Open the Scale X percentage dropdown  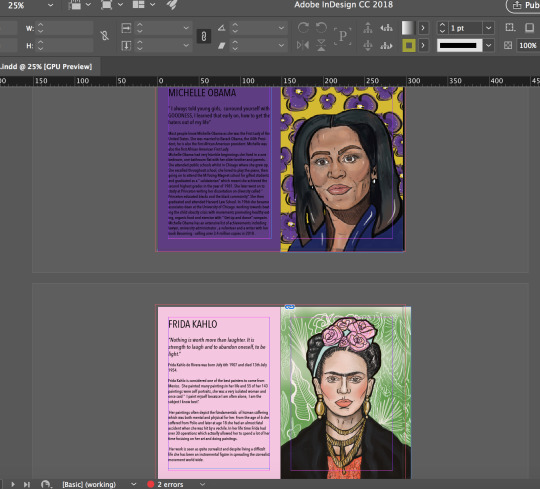186,28
